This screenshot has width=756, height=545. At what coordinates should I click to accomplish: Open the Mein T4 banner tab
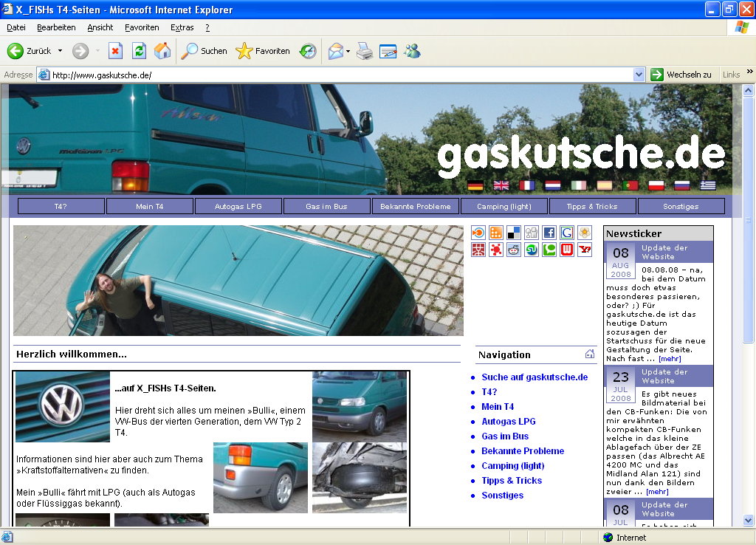point(149,207)
